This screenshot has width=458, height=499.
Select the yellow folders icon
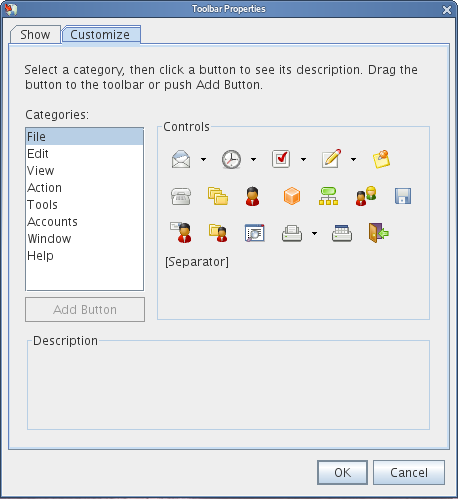218,196
